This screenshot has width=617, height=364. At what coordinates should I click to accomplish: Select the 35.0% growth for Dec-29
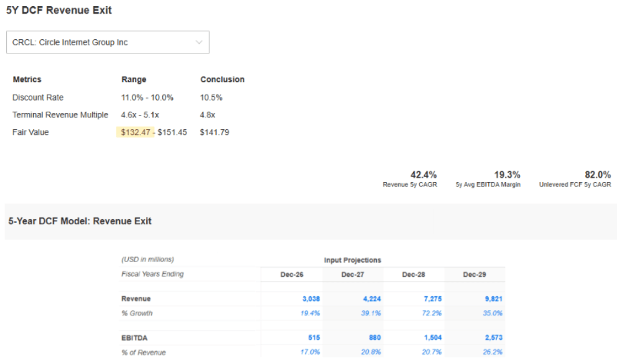coord(493,313)
